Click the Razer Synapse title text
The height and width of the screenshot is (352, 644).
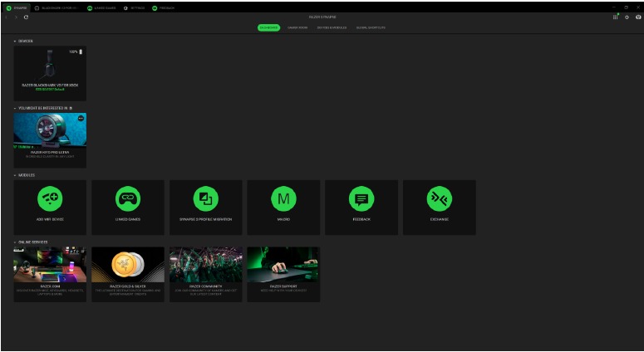pyautogui.click(x=322, y=17)
